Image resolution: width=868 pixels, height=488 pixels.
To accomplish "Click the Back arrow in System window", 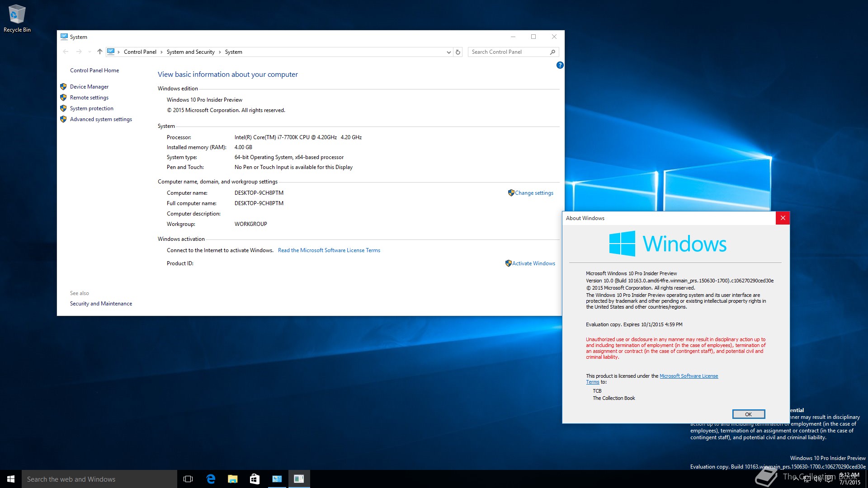I will (x=66, y=52).
